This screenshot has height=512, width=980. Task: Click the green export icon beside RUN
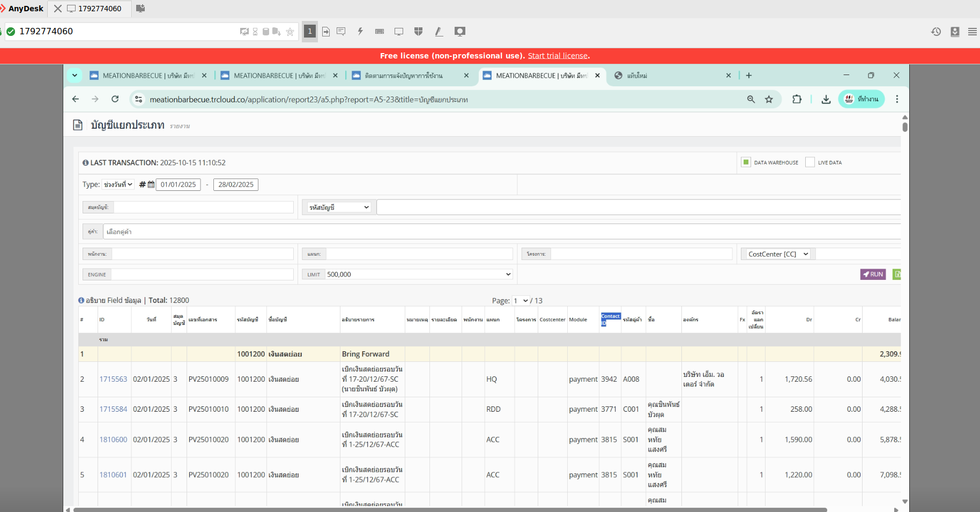click(897, 274)
